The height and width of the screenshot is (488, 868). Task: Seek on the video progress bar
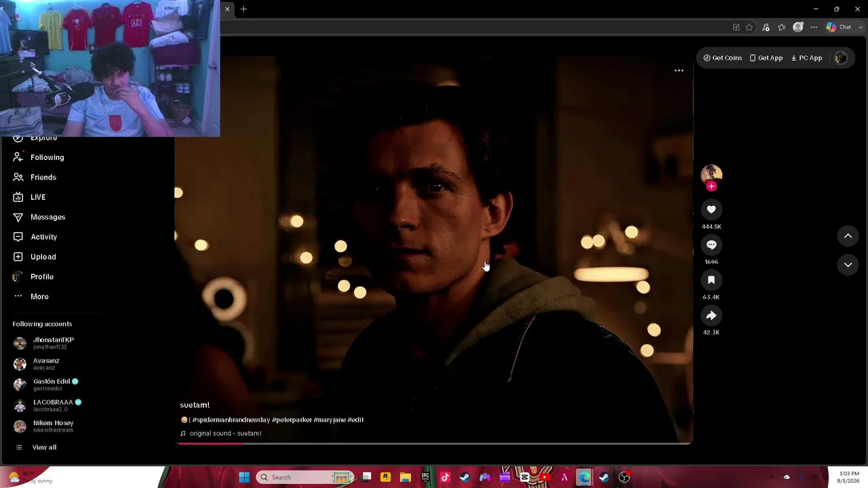click(434, 443)
